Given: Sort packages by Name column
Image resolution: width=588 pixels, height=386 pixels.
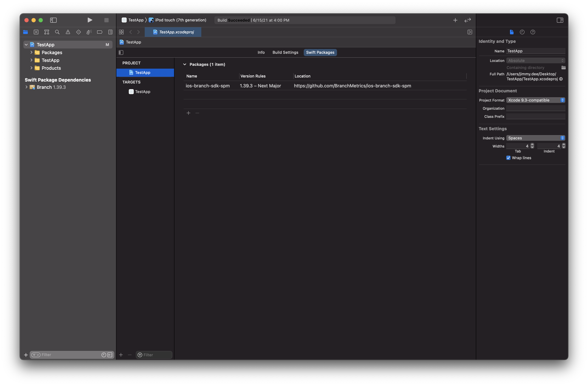Looking at the screenshot, I should click(x=191, y=76).
